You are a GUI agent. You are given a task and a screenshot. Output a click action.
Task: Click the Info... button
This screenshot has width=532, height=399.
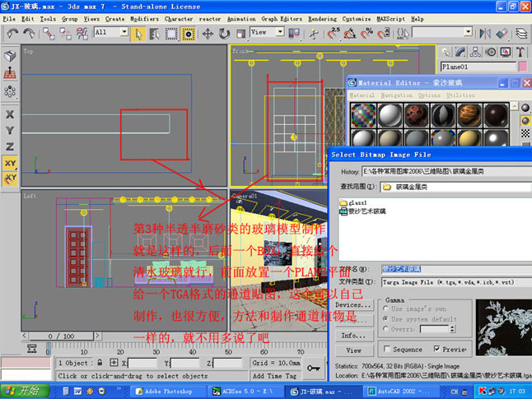(353, 336)
